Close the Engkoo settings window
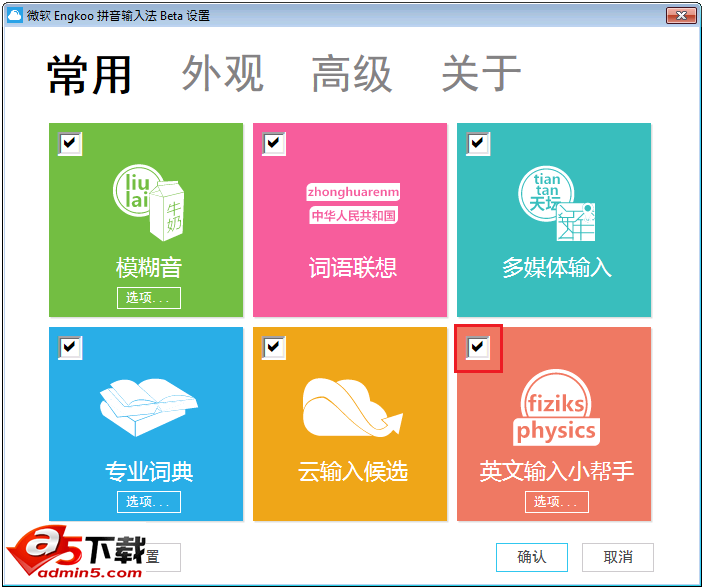The image size is (703, 587). pyautogui.click(x=681, y=16)
